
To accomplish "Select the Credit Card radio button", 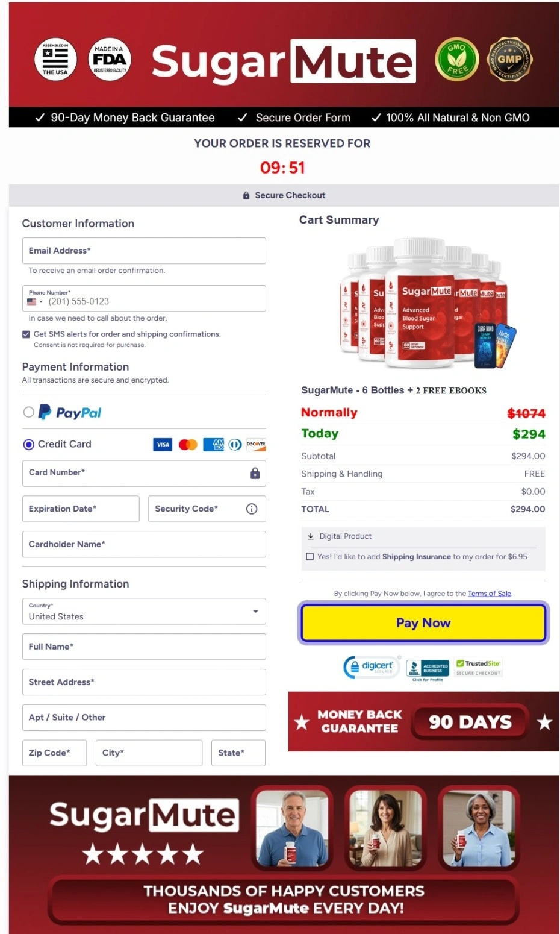I will point(28,444).
